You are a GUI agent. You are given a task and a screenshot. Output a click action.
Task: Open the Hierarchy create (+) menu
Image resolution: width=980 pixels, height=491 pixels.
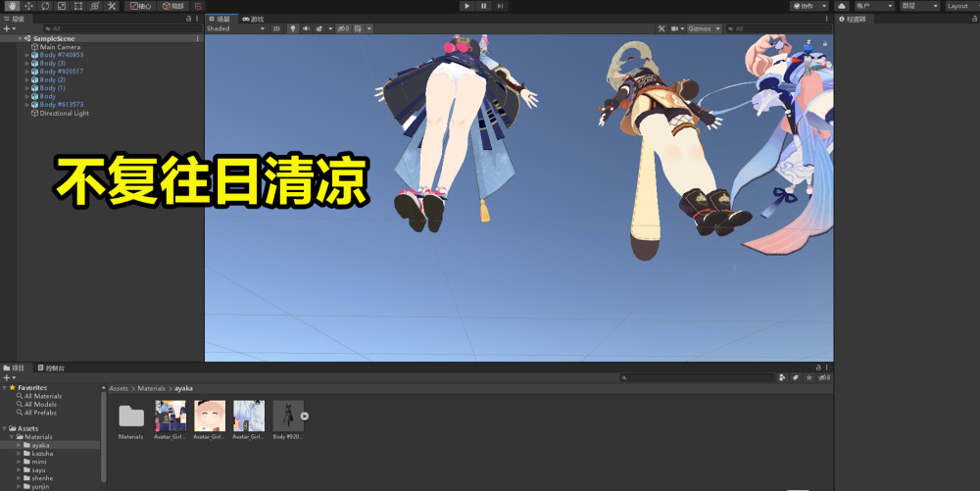(x=10, y=28)
